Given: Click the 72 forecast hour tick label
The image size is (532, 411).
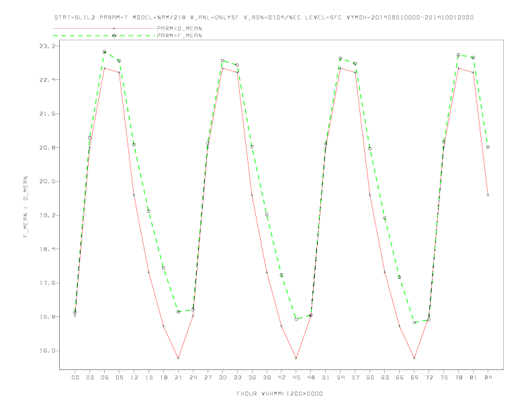Looking at the screenshot, I should point(429,377).
